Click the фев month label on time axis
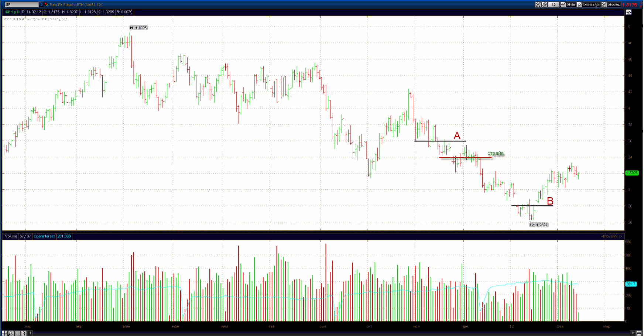644x336 pixels. [x=560, y=326]
